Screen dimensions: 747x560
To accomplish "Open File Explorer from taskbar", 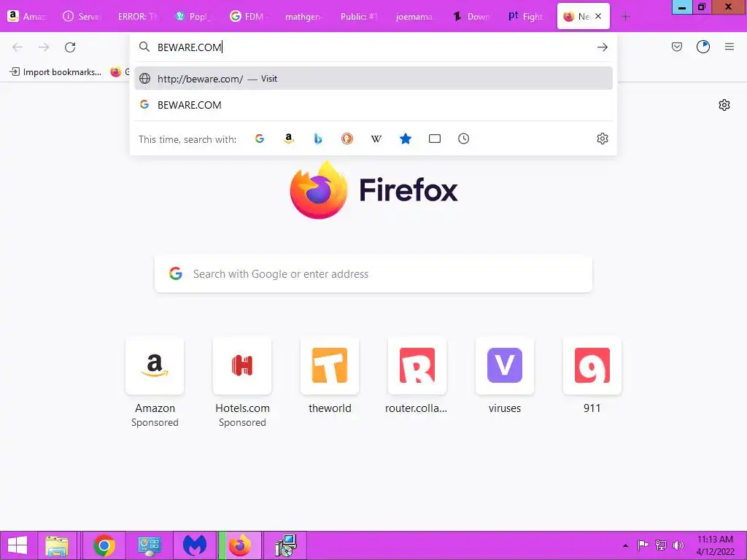I will click(57, 545).
